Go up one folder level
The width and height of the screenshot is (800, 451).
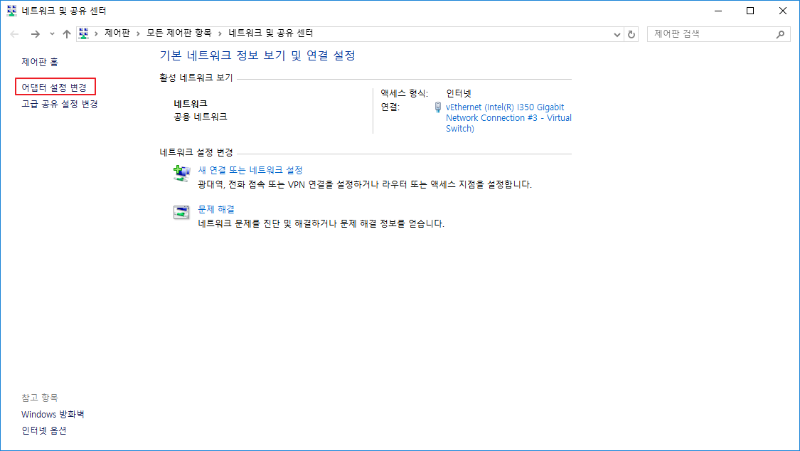[66, 33]
